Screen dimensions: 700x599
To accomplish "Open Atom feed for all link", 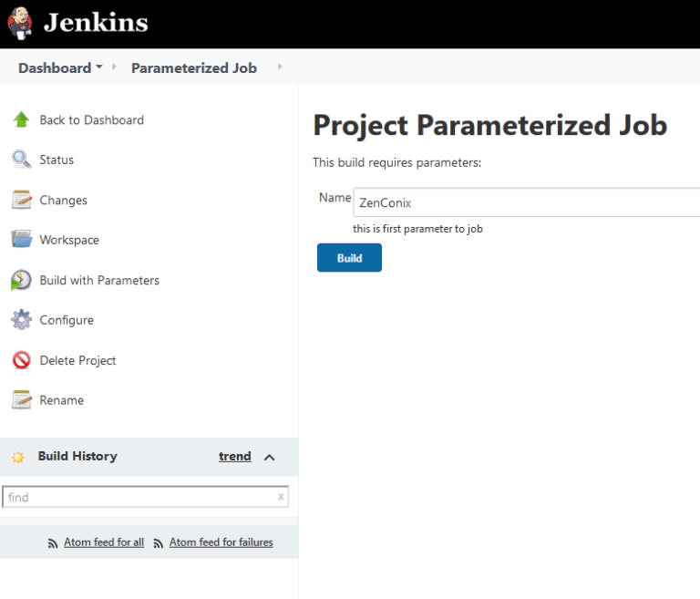I will tap(104, 542).
